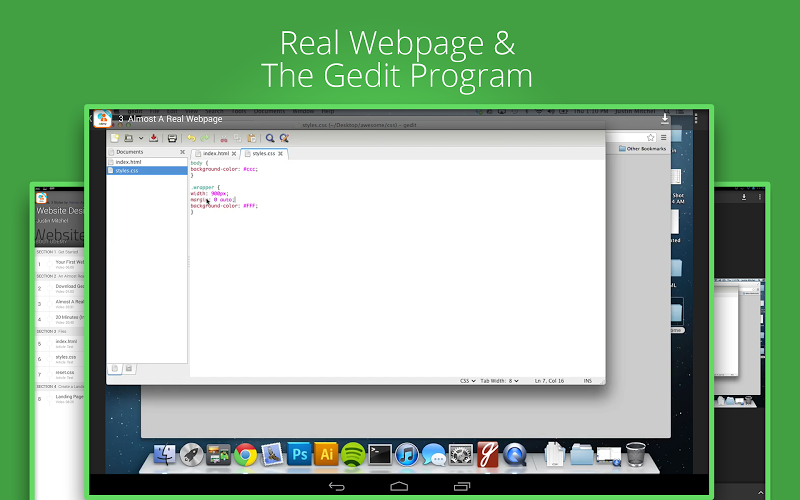Open Messages from the Dock
Viewport: 800px width, 500px height.
[434, 454]
